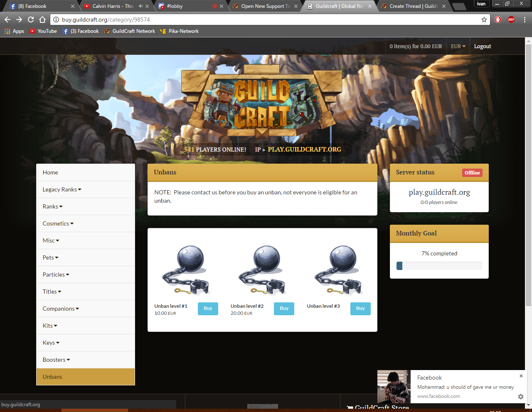Bookmark this page with the star icon

484,20
